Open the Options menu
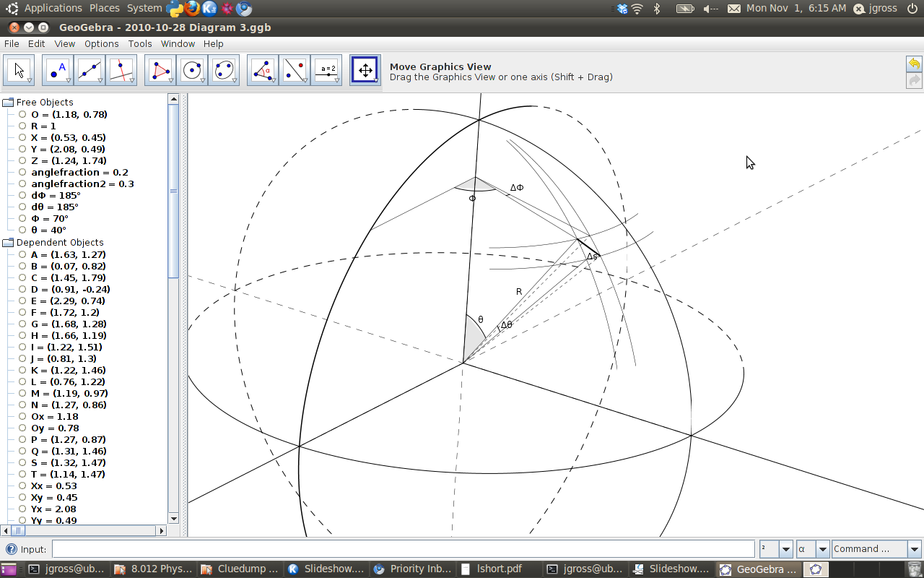Screen dimensions: 924x578 (x=101, y=44)
